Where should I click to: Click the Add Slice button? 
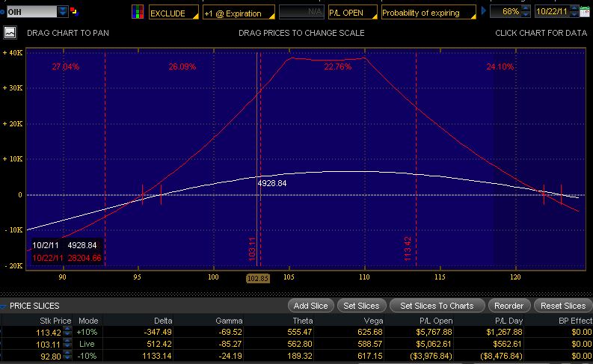(x=310, y=306)
